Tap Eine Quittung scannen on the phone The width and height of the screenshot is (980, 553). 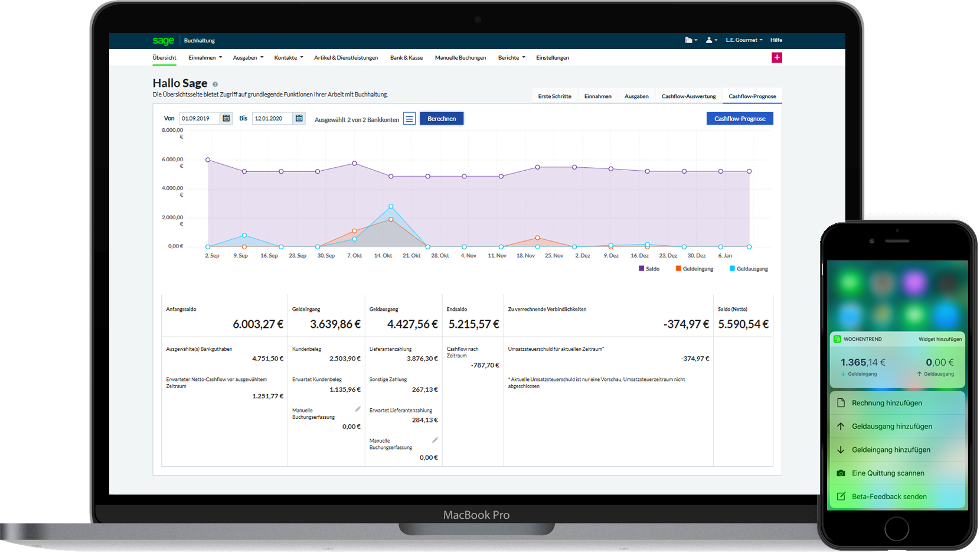(x=897, y=473)
